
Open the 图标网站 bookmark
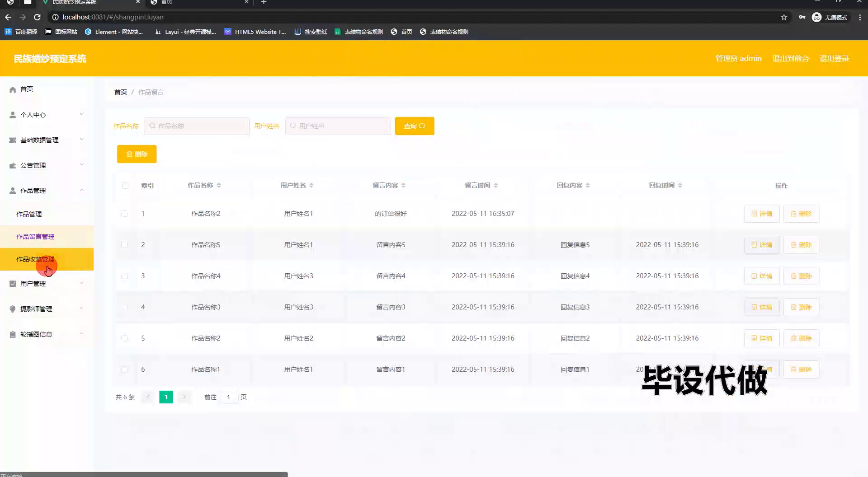[x=61, y=32]
